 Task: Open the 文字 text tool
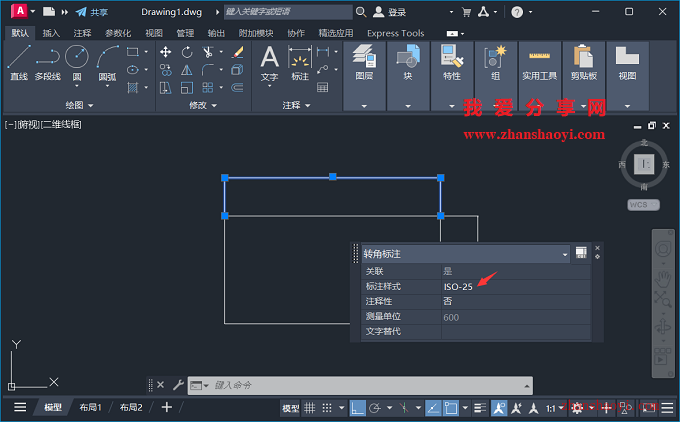pyautogui.click(x=269, y=63)
